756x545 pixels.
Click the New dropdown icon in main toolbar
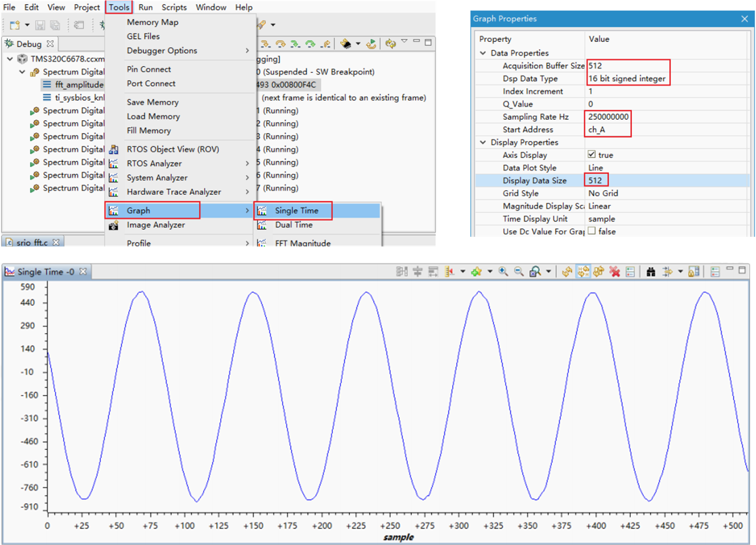click(x=16, y=25)
